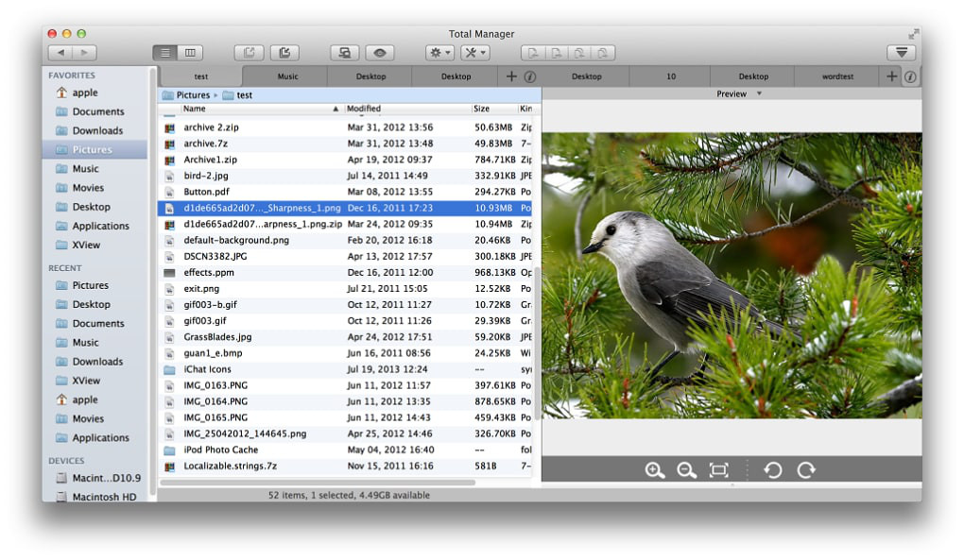Zoom in on the preview image

pyautogui.click(x=654, y=470)
